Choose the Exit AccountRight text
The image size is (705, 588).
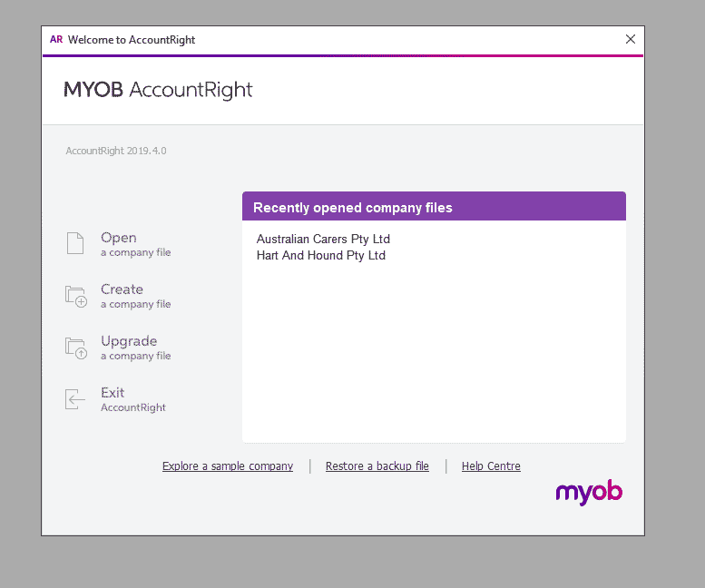[x=132, y=399]
